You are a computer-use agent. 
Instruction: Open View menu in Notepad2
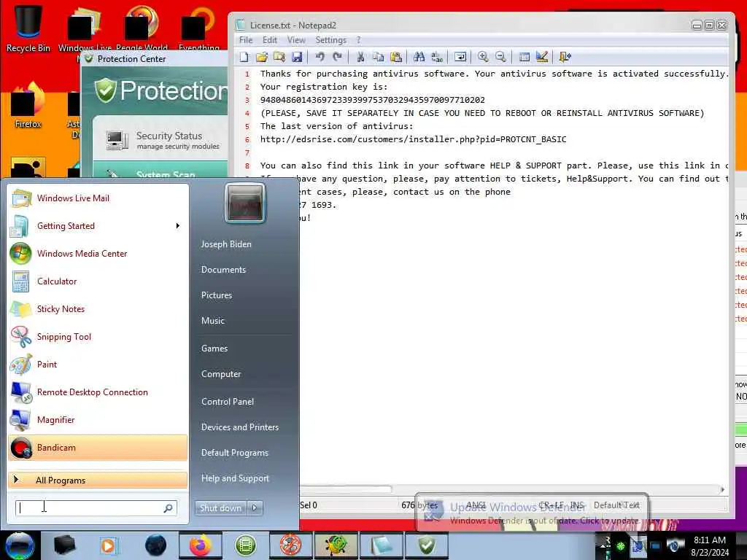point(296,40)
